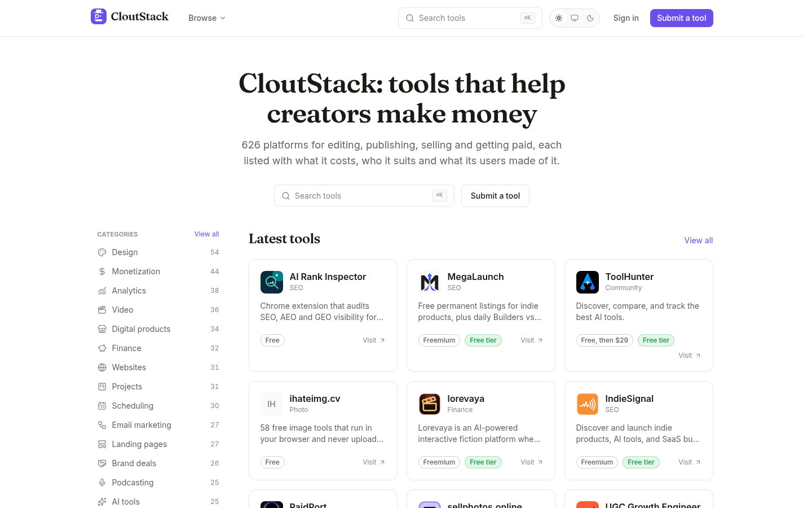Screen dimensions: 812x508
Task: Open the Brand deals handshake icon
Action: [x=102, y=463]
